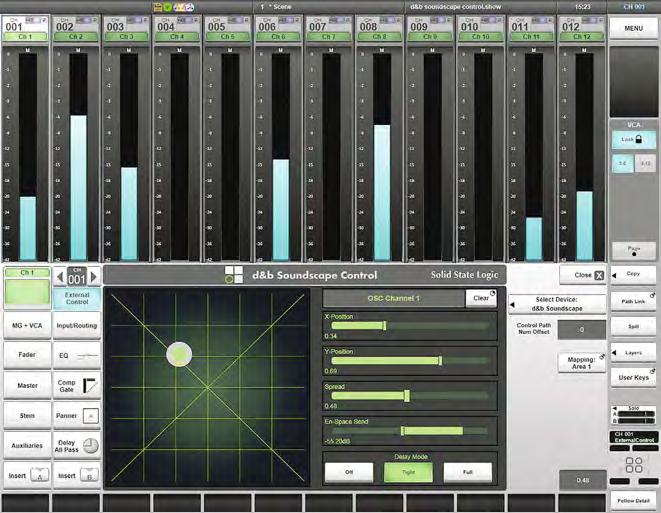The height and width of the screenshot is (513, 661).
Task: Open the Panner detail button
Action: tap(77, 416)
